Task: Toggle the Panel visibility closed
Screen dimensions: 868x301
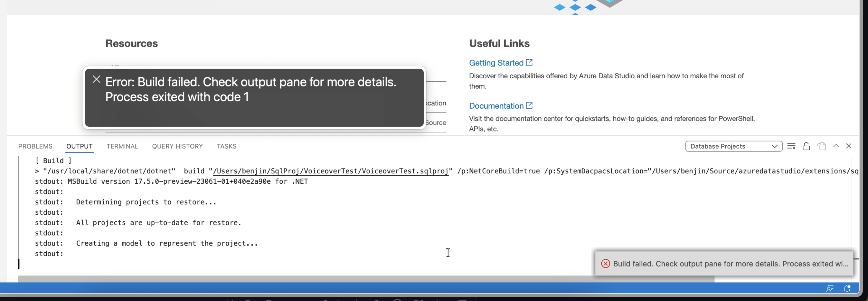Action: (x=849, y=146)
